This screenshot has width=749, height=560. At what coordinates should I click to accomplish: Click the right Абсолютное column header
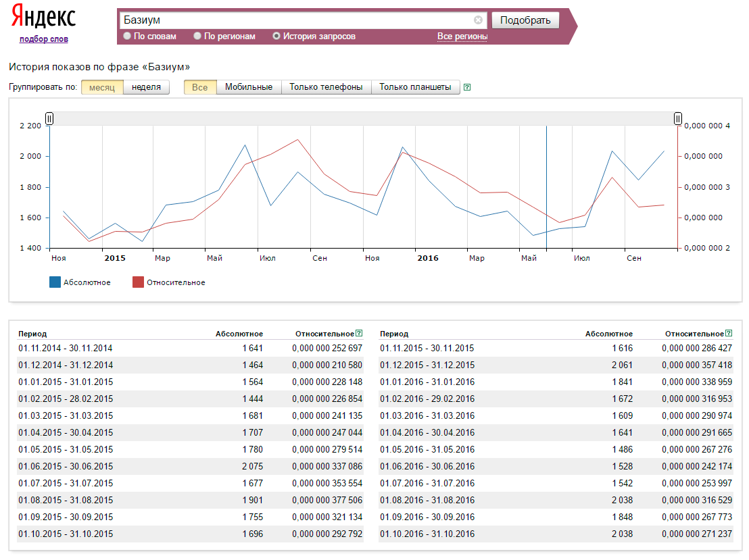tap(609, 334)
